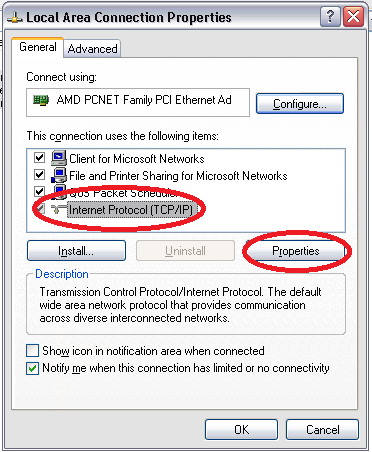The image size is (372, 452).
Task: Click the AMD PCNET adapter card icon
Action: pos(41,100)
